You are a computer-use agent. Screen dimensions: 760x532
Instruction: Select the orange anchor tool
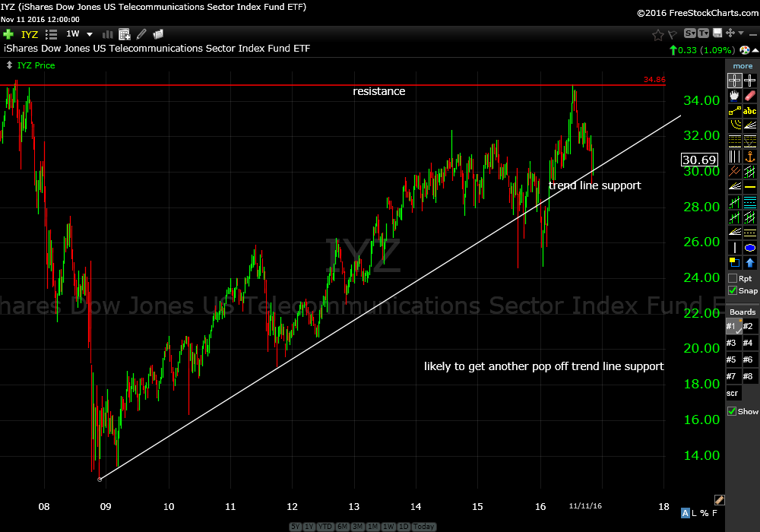tap(750, 157)
